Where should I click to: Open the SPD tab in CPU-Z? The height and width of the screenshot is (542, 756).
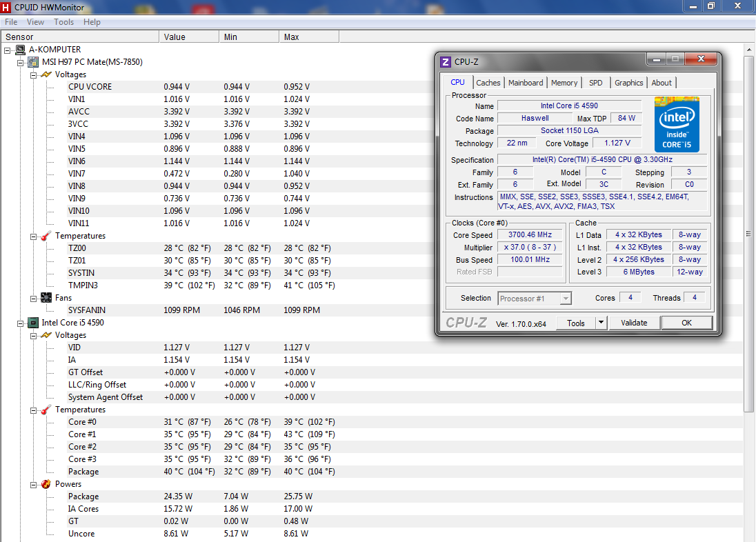coord(595,83)
